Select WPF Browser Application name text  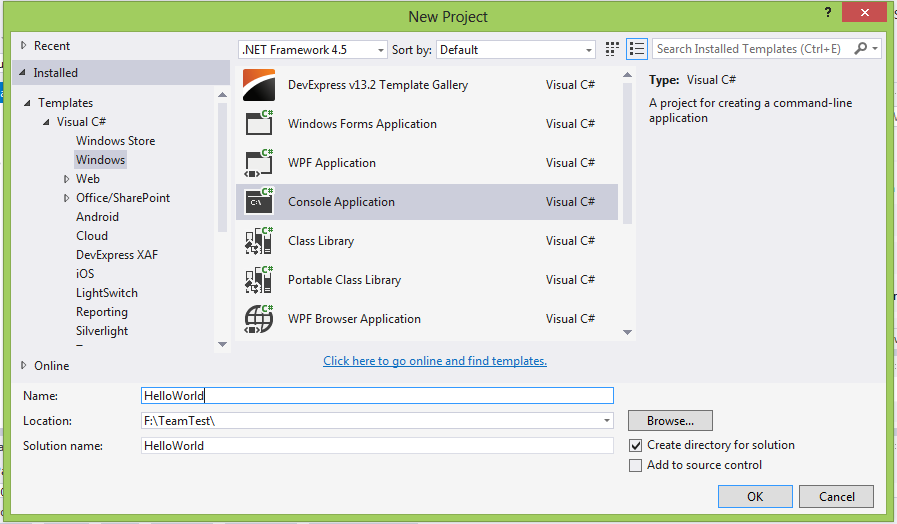(354, 319)
